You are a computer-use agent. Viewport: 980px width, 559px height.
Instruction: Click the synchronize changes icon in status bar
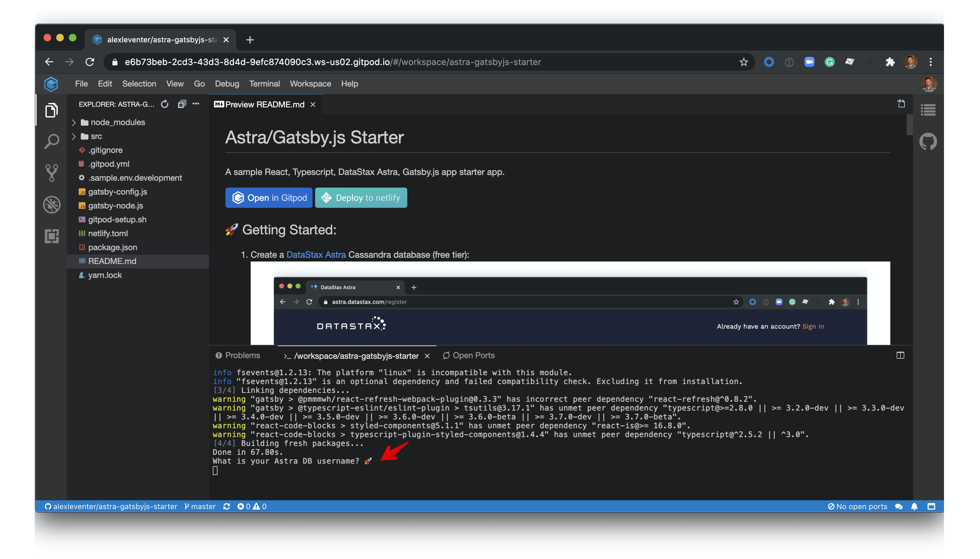(226, 506)
